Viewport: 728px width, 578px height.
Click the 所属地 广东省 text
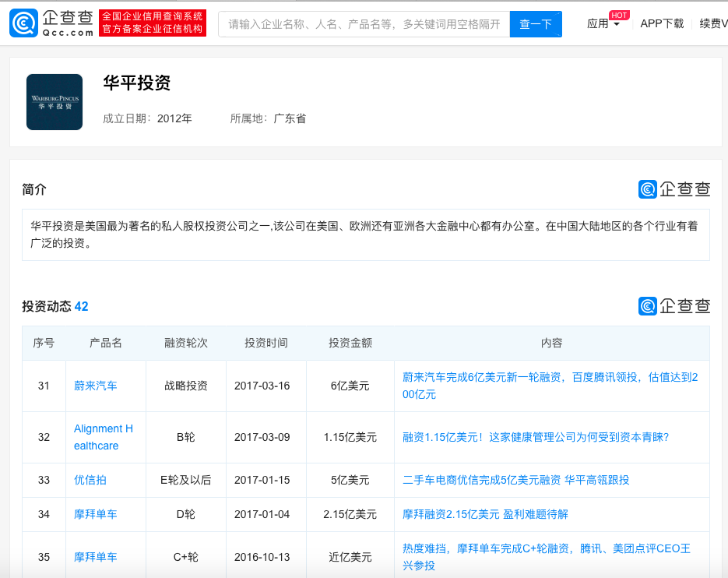(x=268, y=118)
